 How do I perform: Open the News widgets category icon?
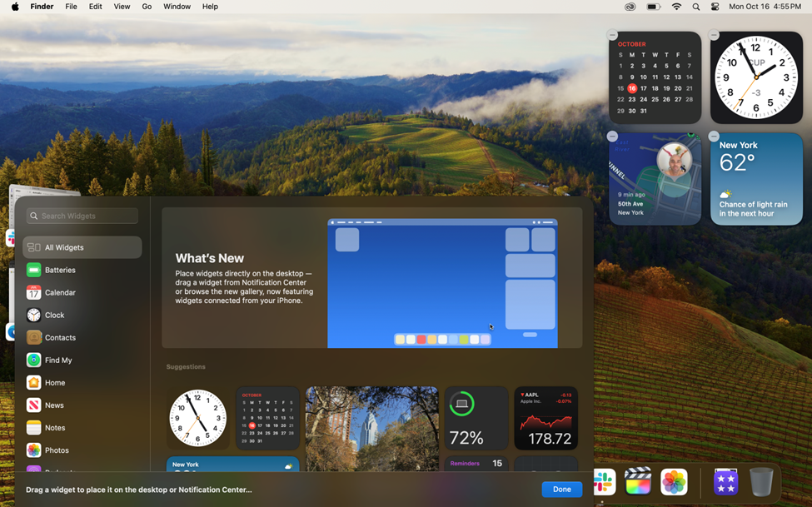point(33,405)
